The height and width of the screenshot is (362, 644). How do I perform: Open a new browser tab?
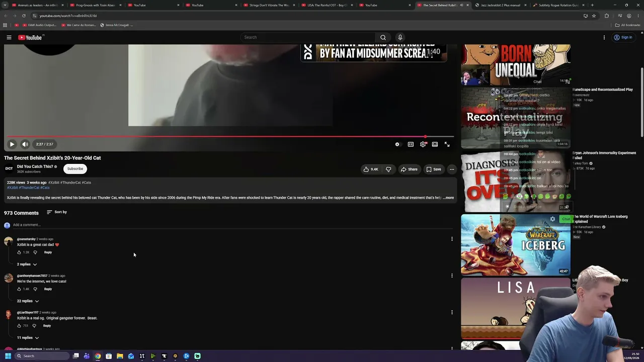point(592,5)
